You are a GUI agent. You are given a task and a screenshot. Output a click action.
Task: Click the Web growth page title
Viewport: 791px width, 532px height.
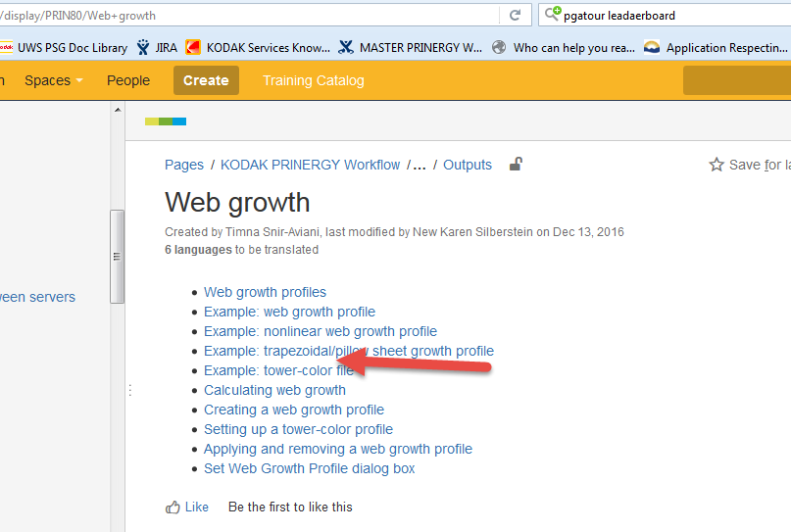click(237, 203)
